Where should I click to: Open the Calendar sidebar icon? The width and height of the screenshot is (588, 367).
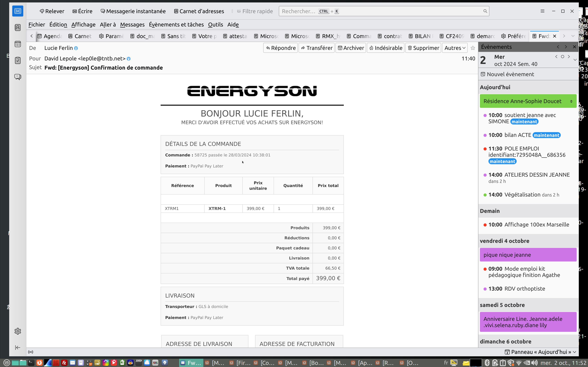pyautogui.click(x=18, y=44)
